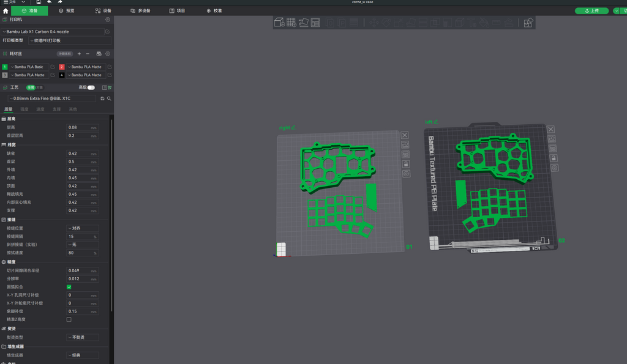Click the Add model cube icon
The image size is (627, 364).
click(x=279, y=23)
